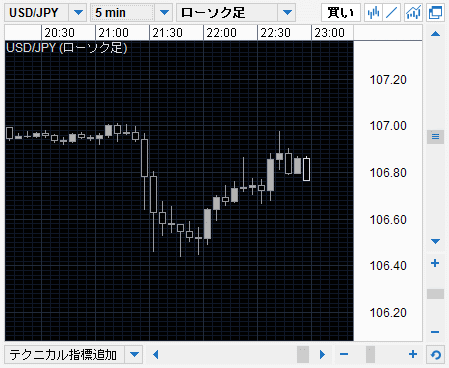Pop out chart into separate window
The height and width of the screenshot is (368, 449).
click(x=435, y=13)
